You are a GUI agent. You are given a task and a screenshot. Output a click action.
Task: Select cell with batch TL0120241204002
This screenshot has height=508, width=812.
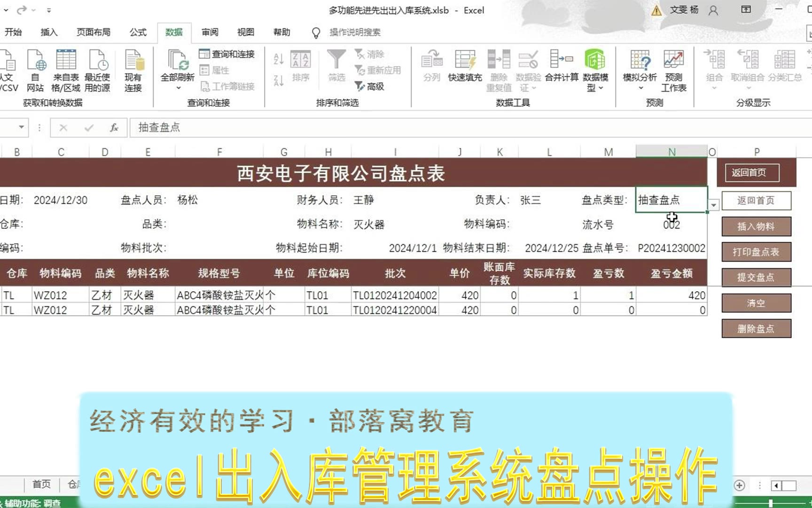point(395,295)
